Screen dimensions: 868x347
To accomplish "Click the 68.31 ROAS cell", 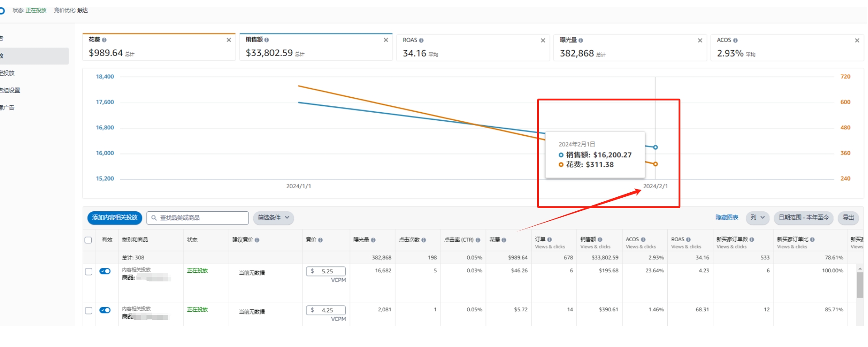I will (703, 310).
